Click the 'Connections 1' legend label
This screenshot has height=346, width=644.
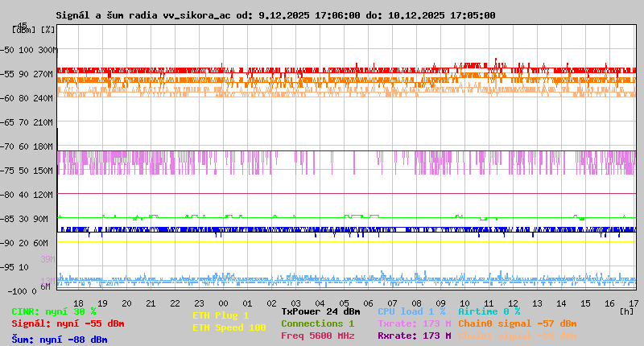click(317, 323)
